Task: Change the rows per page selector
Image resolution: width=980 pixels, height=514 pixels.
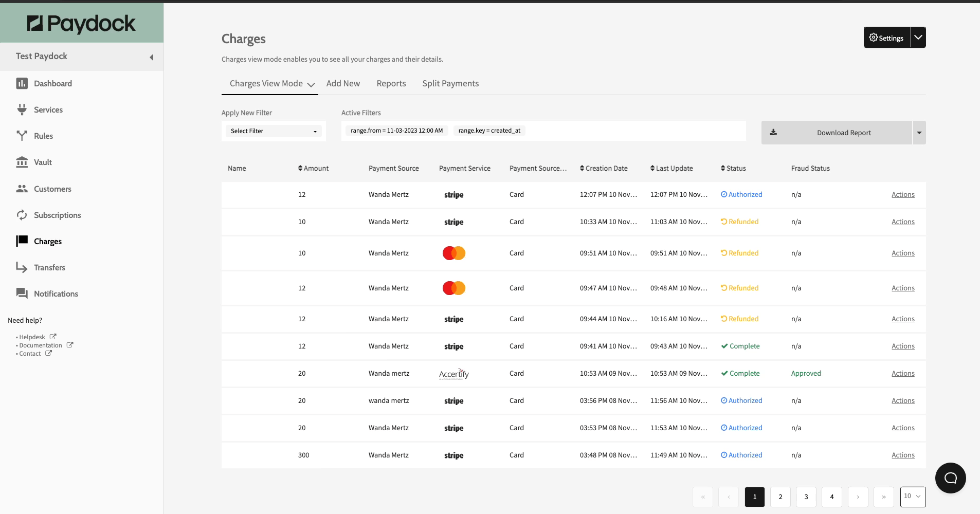Action: coord(913,497)
